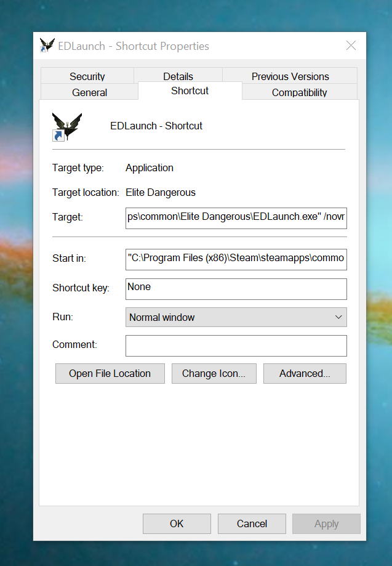This screenshot has width=392, height=566.
Task: Click the large EDLaunch shortcut icon
Action: [67, 126]
